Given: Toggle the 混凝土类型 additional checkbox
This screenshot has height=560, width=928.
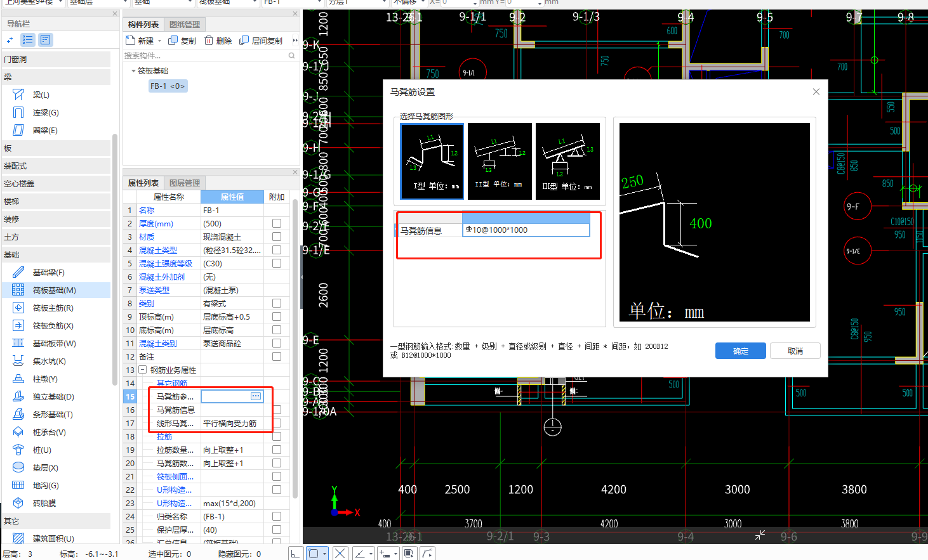Looking at the screenshot, I should [x=277, y=250].
